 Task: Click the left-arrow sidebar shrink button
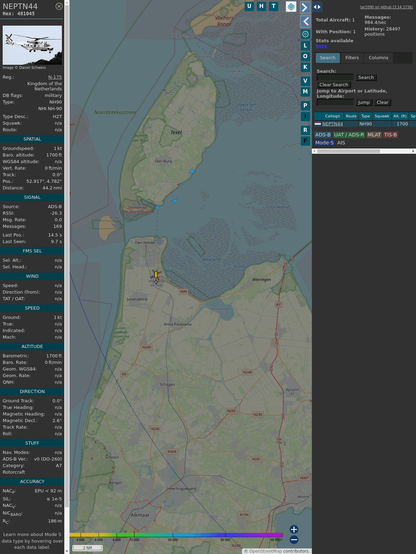click(x=305, y=22)
